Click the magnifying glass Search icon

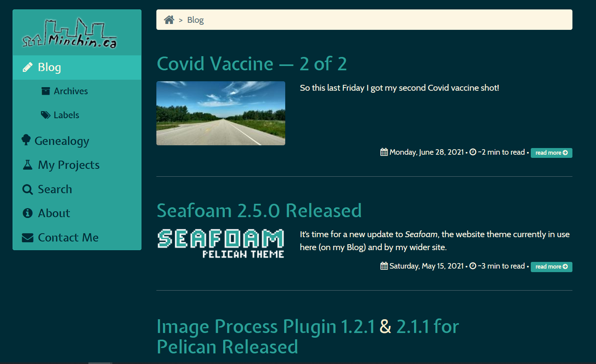click(x=28, y=189)
